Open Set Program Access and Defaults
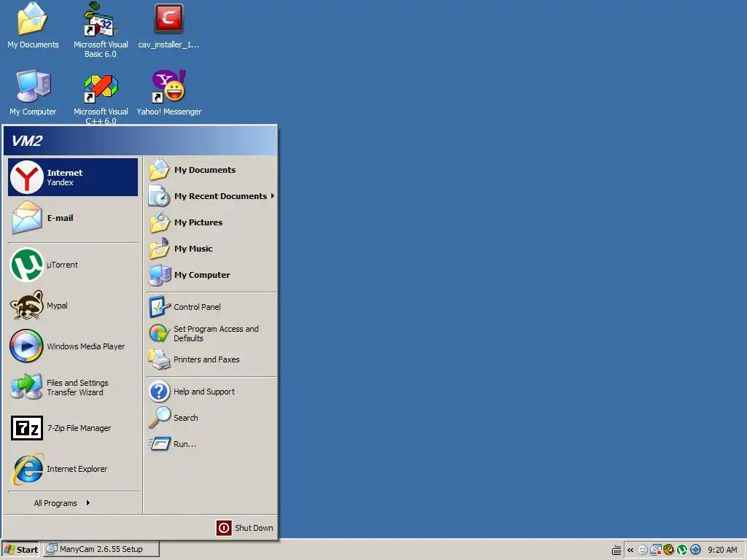The image size is (747, 560). tap(212, 333)
